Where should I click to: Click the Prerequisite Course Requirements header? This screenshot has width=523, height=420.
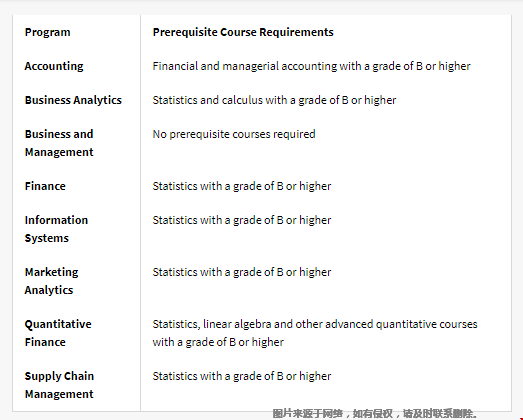click(x=243, y=32)
